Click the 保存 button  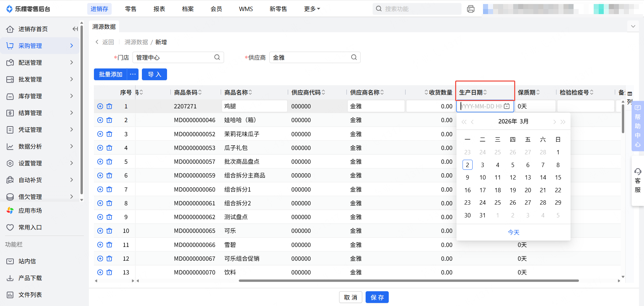click(377, 297)
